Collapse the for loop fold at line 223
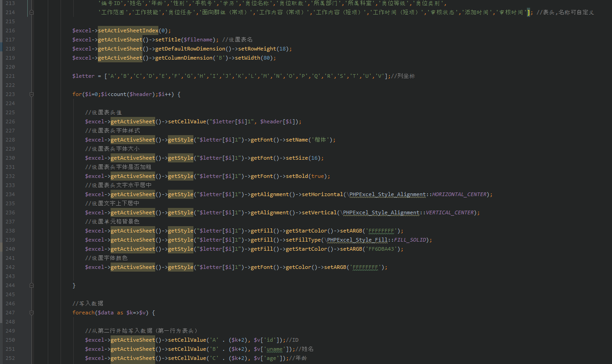612x364 pixels. (x=32, y=94)
